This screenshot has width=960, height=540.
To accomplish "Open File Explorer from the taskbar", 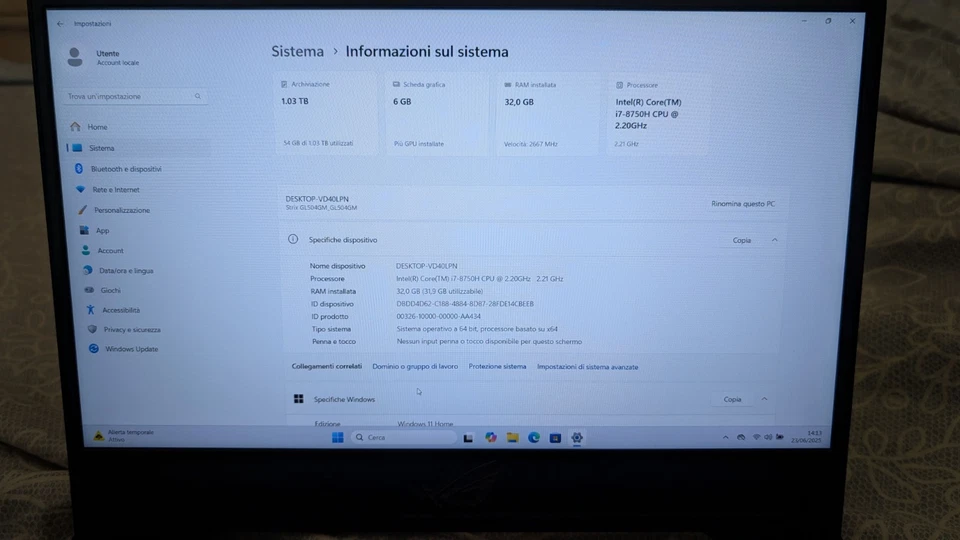I will click(x=512, y=437).
